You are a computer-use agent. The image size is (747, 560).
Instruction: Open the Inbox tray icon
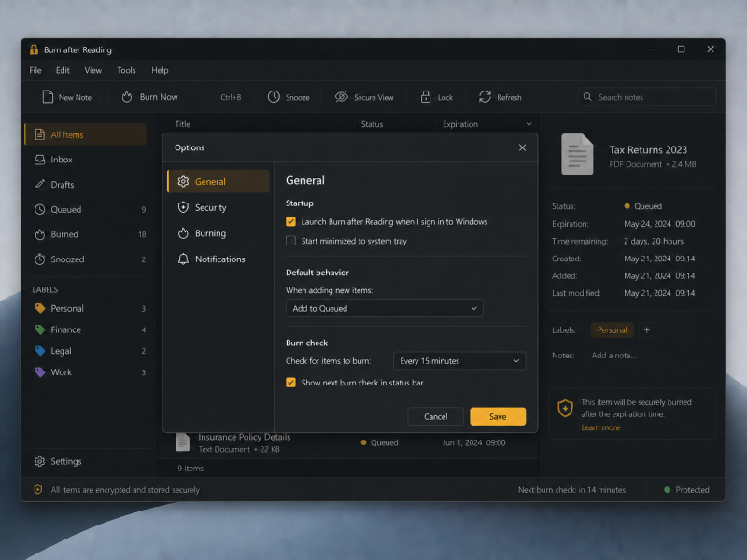pos(40,160)
